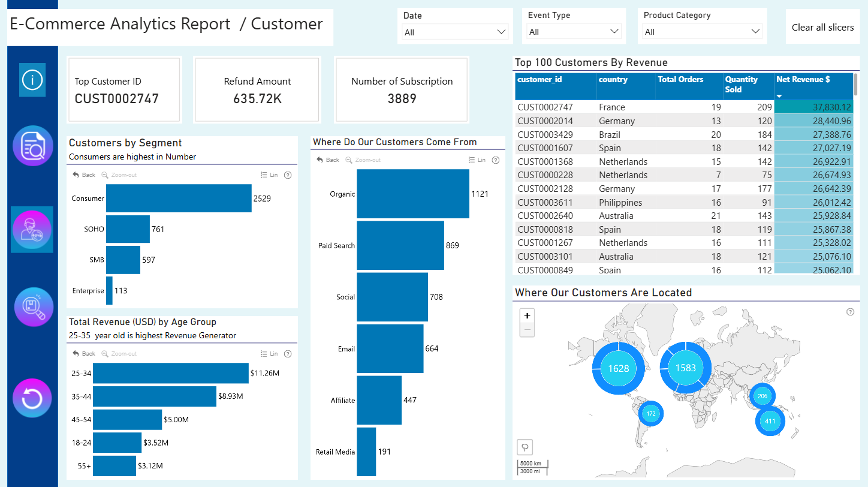Toggle Lin scale in Where Do Our Customers Come From chart
Image resolution: width=868 pixels, height=487 pixels.
pos(477,160)
